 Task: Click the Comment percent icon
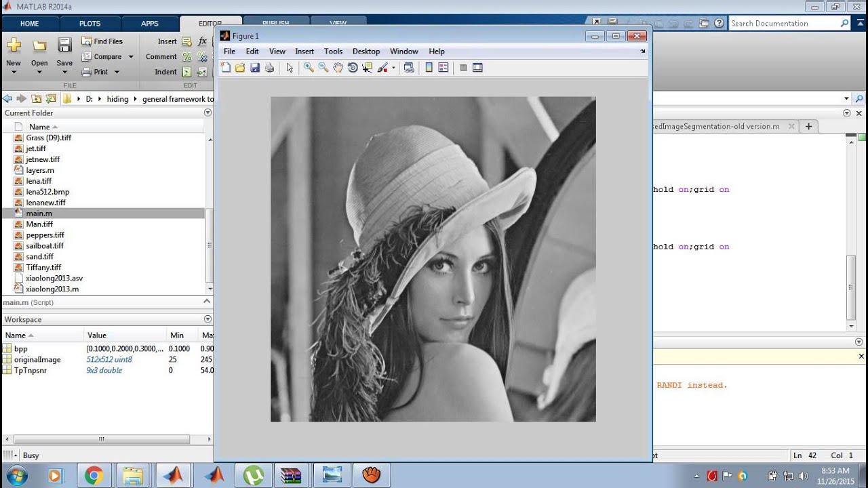(187, 57)
